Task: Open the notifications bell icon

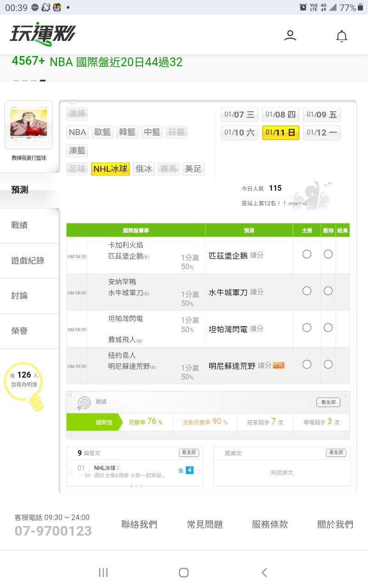Action: coord(341,36)
